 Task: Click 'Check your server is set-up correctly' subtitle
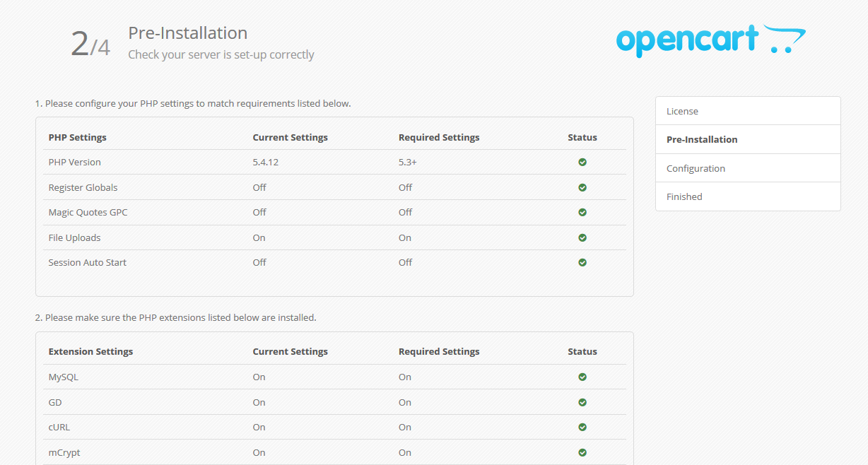pyautogui.click(x=221, y=54)
